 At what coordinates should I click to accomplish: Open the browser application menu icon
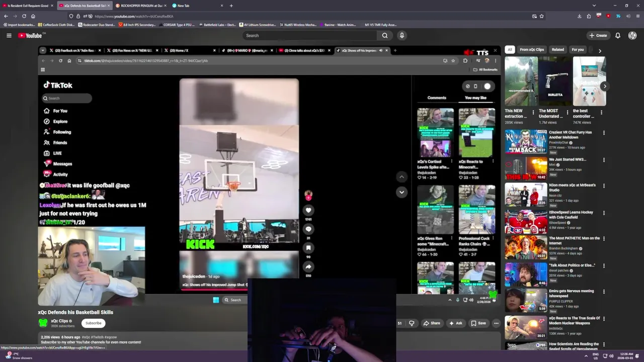coord(637,16)
